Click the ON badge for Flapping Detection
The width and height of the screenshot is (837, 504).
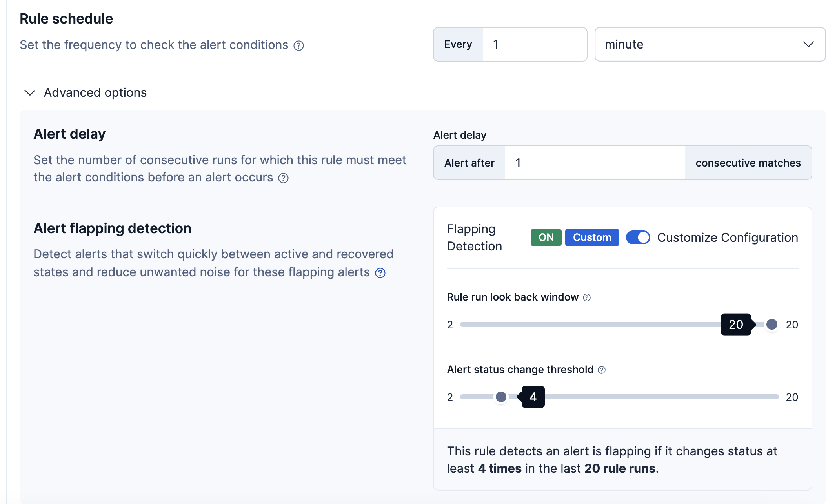(x=546, y=237)
